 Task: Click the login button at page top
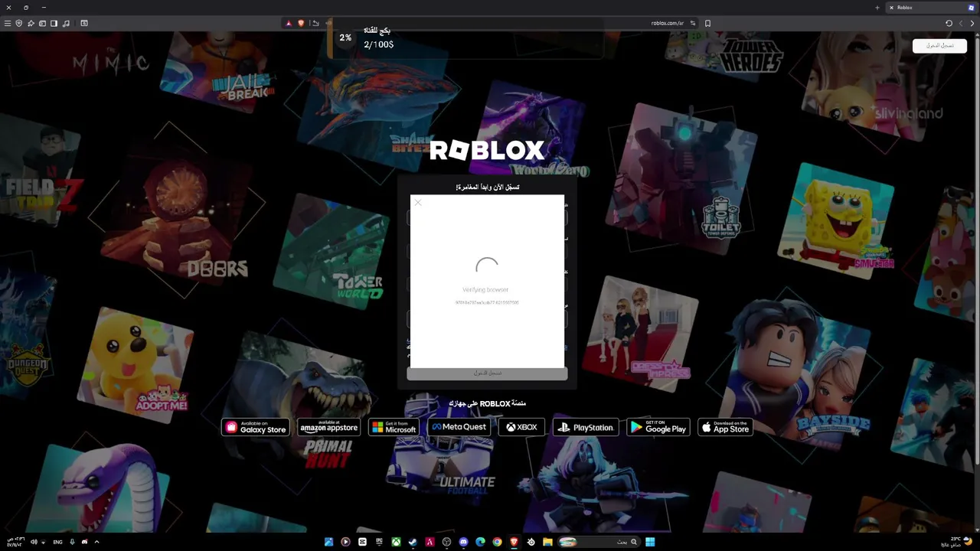point(939,45)
